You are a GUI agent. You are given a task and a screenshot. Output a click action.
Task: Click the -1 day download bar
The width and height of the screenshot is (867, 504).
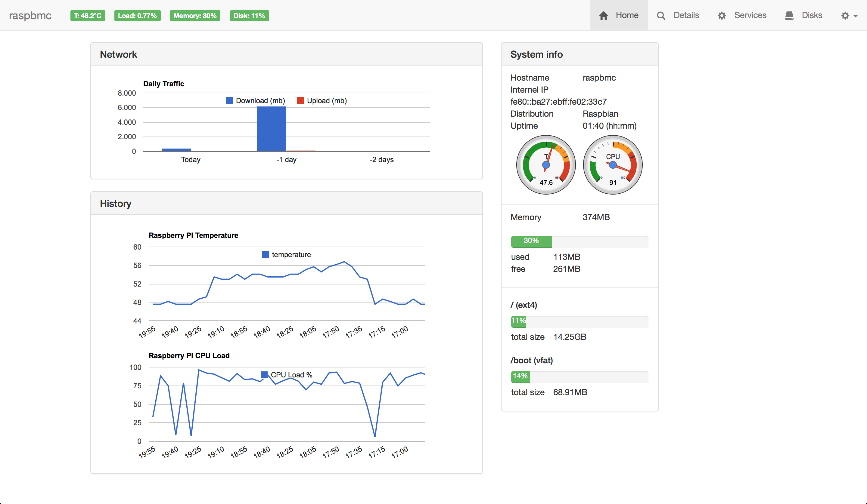pyautogui.click(x=271, y=129)
